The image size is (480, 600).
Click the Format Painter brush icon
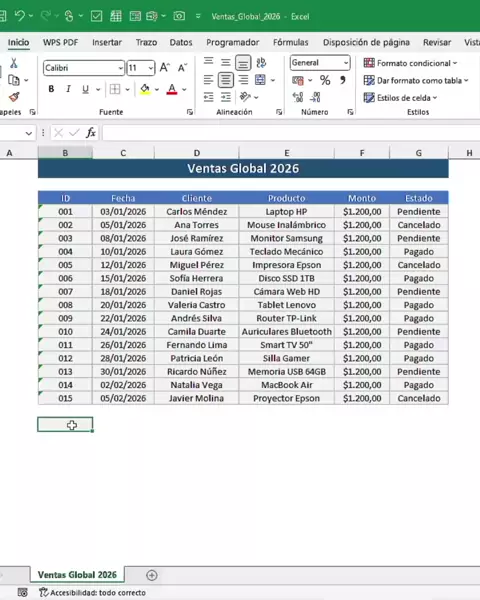(14, 97)
